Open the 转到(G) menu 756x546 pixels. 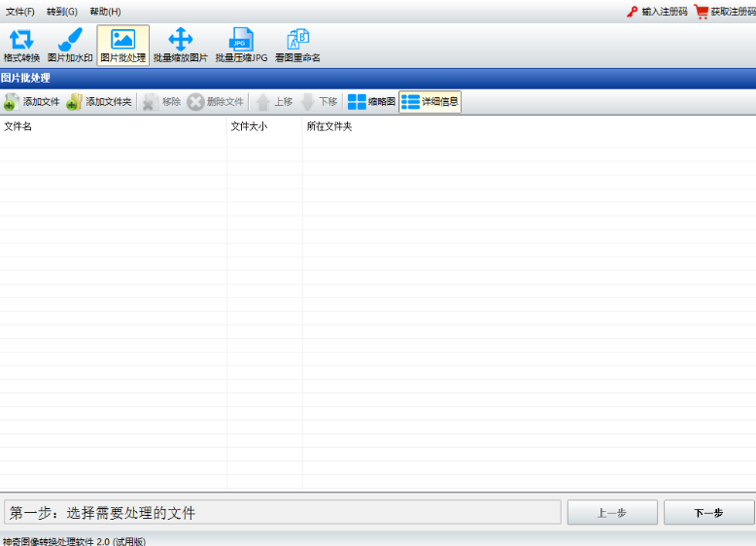click(x=62, y=12)
